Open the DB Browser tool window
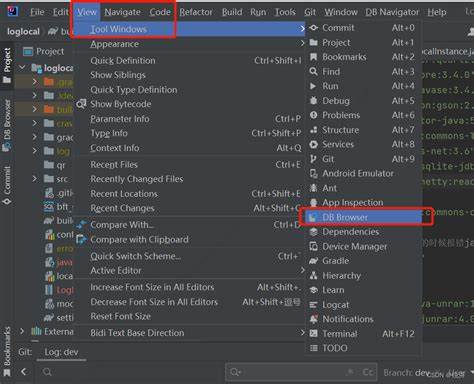Screen dimensions: 474x384 (363, 217)
